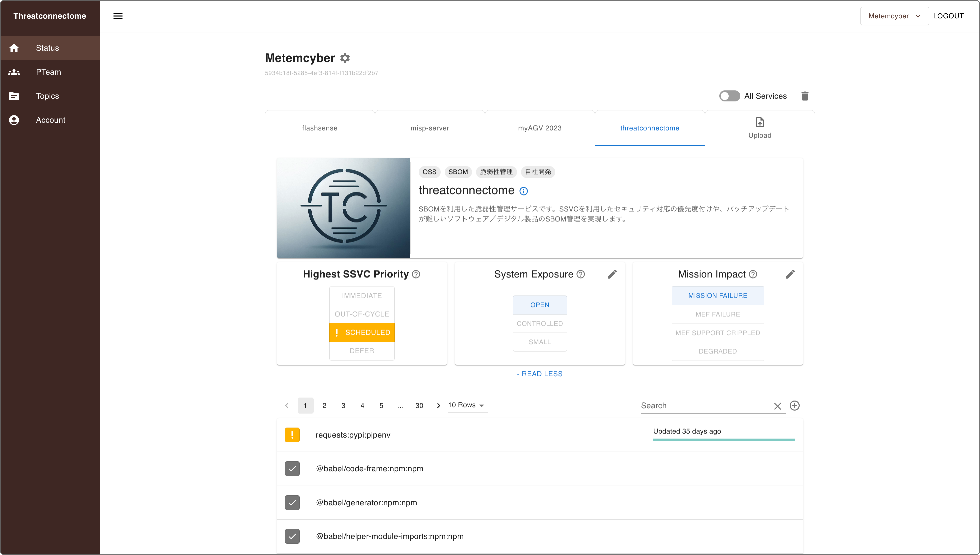
Task: Uncheck @babel/generator:npm:npm
Action: pyautogui.click(x=292, y=502)
